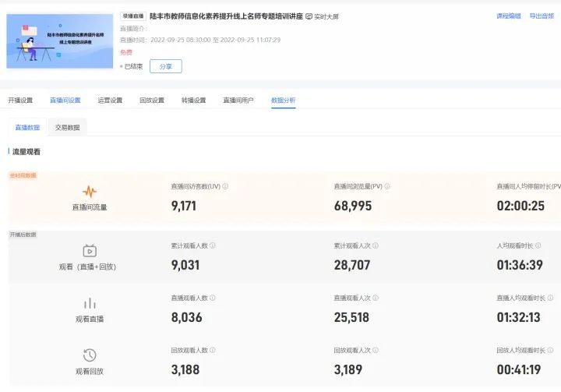The image size is (561, 392).
Task: Click the live room traffic pulse icon
Action: click(x=90, y=191)
